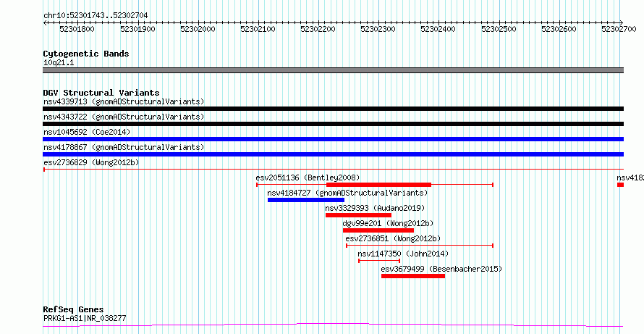Open variant label nsv1147350 (John2014)
The width and height of the screenshot is (644, 334).
[x=403, y=254]
